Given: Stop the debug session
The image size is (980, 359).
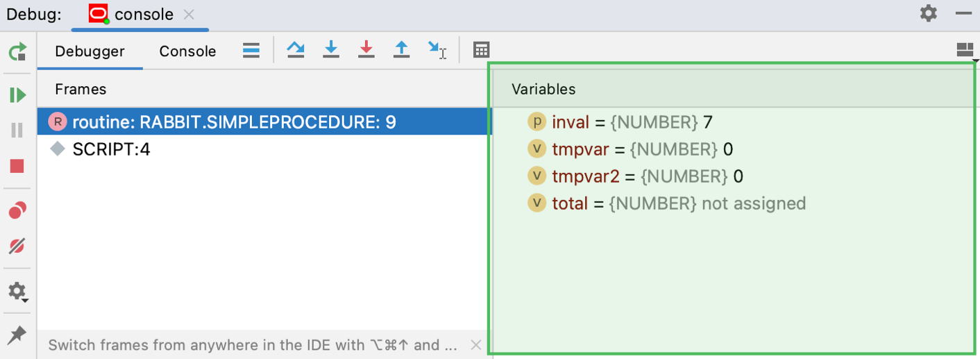Looking at the screenshot, I should point(18,166).
